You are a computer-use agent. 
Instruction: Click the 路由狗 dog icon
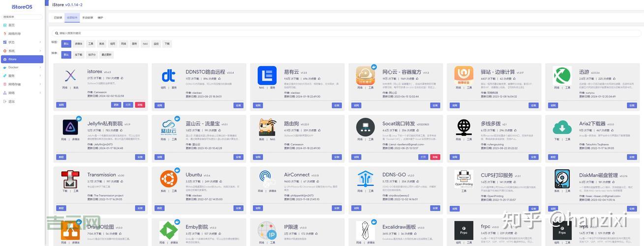[x=267, y=127]
